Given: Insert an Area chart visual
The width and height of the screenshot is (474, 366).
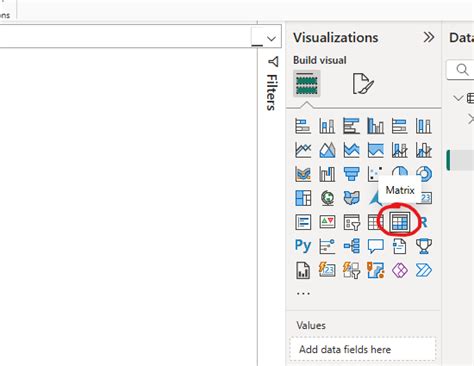Looking at the screenshot, I should pyautogui.click(x=327, y=150).
